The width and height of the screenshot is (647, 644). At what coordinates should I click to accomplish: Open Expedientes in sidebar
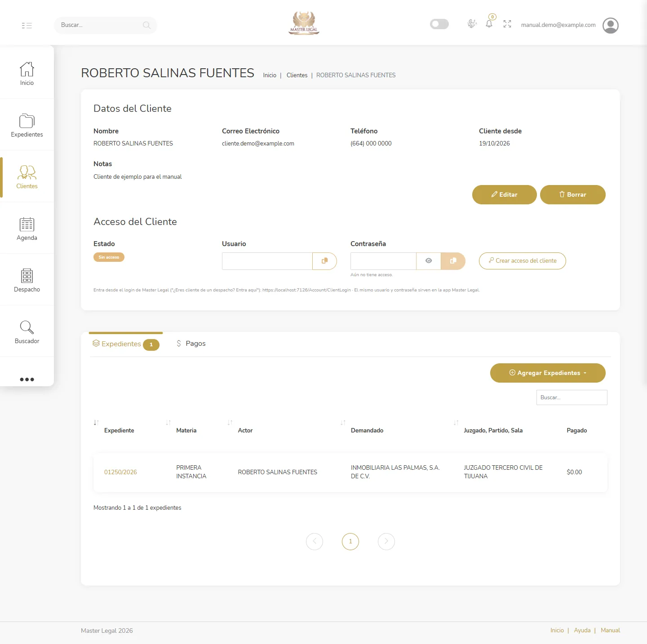(x=27, y=125)
